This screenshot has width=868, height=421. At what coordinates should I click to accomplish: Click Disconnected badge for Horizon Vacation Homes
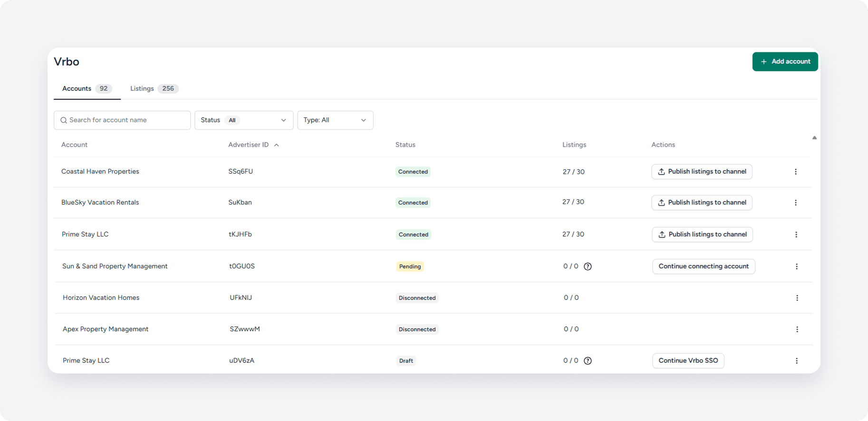pos(417,298)
